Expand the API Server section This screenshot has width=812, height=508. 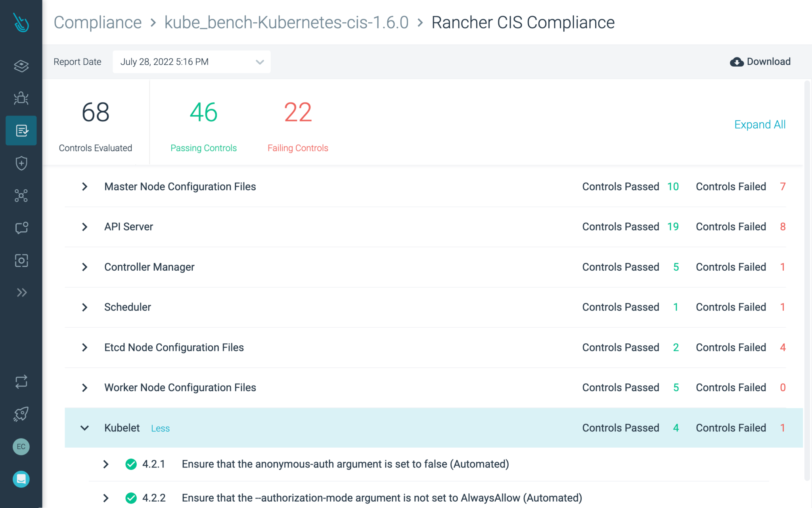pyautogui.click(x=84, y=227)
